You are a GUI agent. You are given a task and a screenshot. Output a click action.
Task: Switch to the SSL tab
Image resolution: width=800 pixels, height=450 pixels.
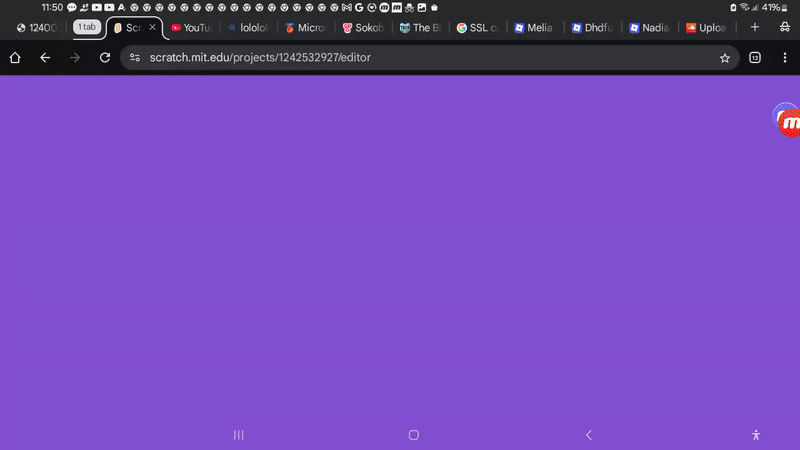pyautogui.click(x=478, y=28)
